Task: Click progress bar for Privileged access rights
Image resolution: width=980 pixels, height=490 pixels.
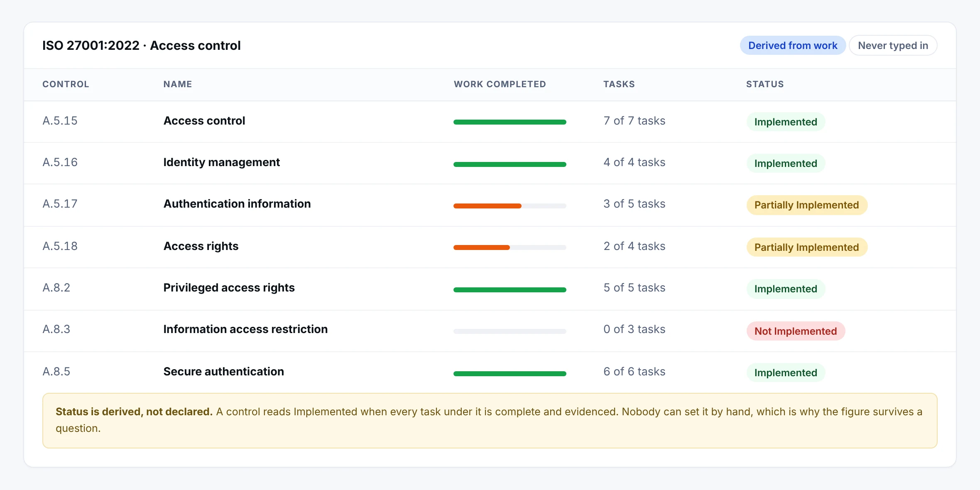Action: [x=510, y=290]
